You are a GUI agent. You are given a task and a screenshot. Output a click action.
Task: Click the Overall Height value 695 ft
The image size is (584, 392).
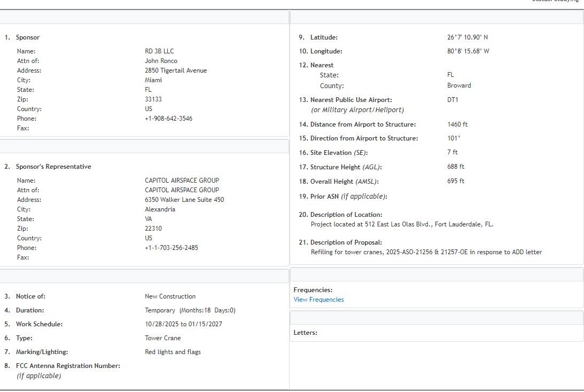pos(456,181)
